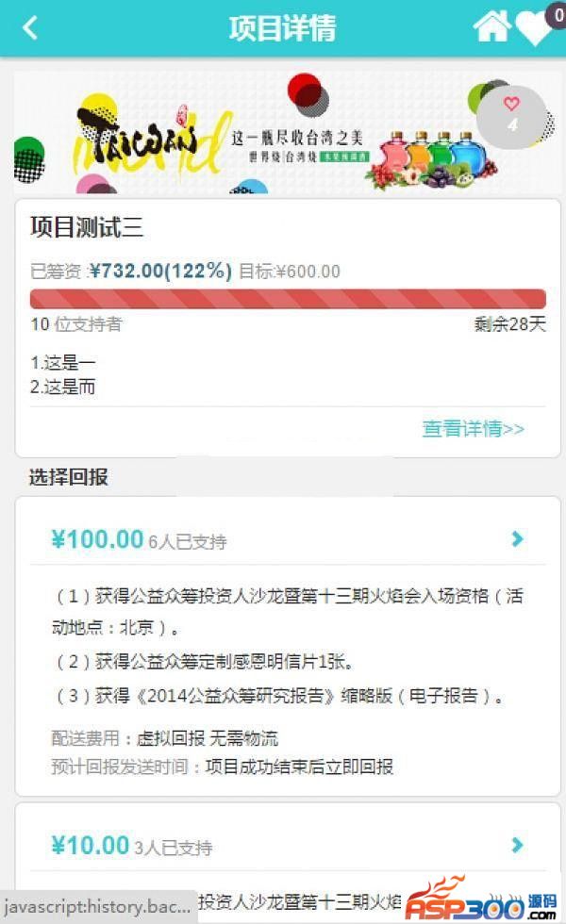566x924 pixels.
Task: Open the Taiwan banner image
Action: [287, 133]
